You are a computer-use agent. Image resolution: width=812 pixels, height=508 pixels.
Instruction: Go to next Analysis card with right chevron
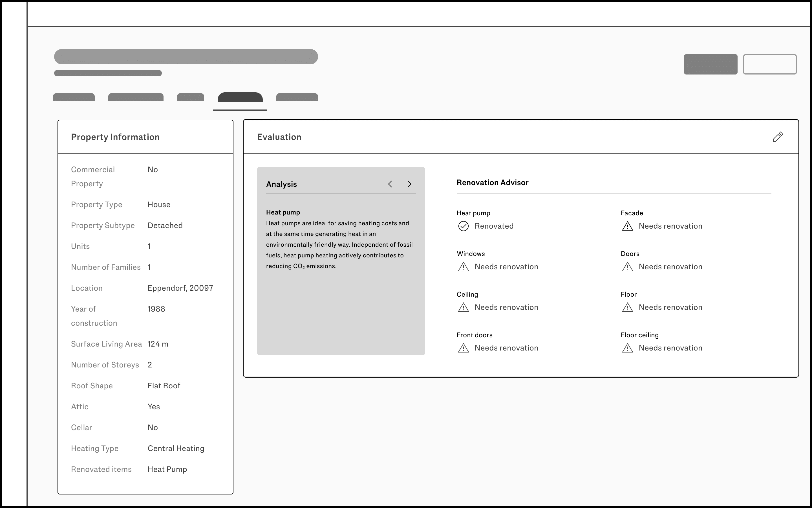coord(409,184)
